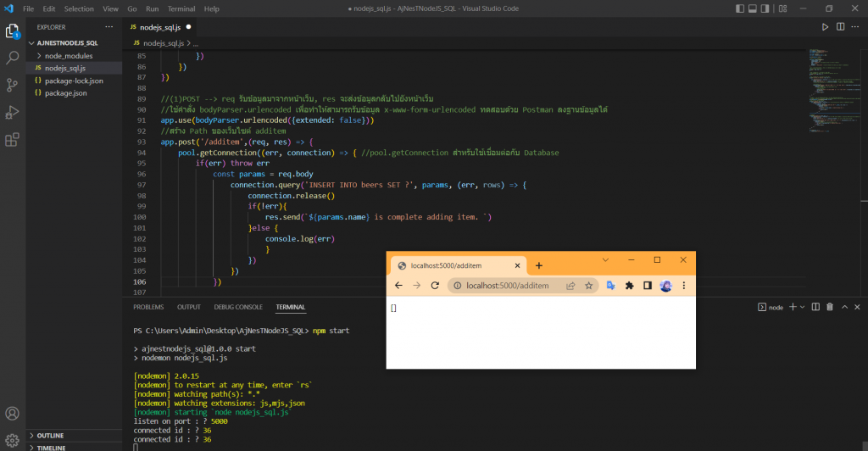Viewport: 868px width, 451px height.
Task: Select the node terminal instance label
Action: coord(771,307)
